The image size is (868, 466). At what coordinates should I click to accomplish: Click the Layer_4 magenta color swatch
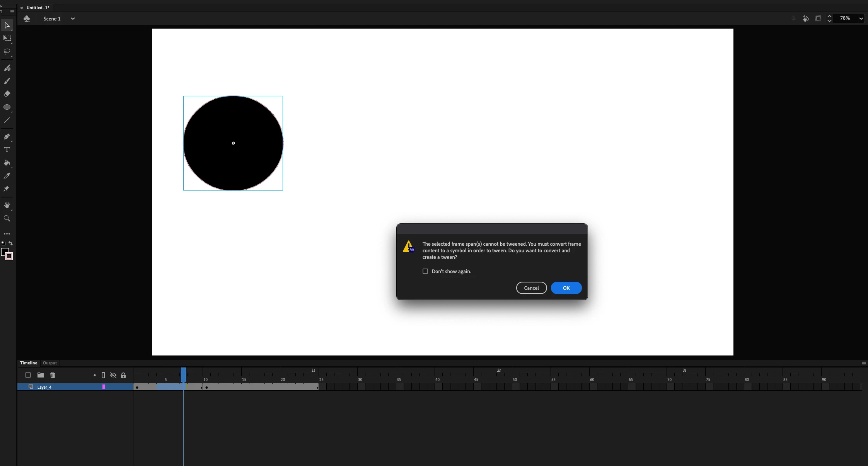(104, 387)
